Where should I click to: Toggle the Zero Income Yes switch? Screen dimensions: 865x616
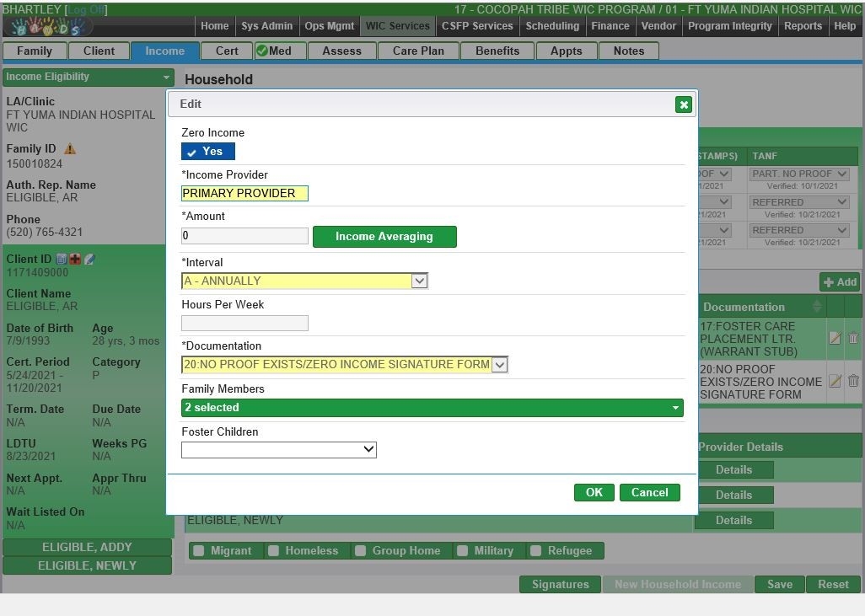click(x=208, y=152)
